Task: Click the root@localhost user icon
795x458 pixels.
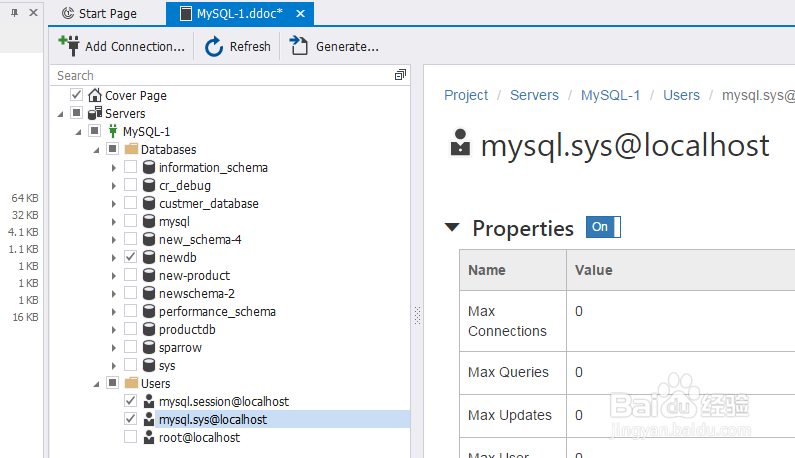Action: coord(149,437)
